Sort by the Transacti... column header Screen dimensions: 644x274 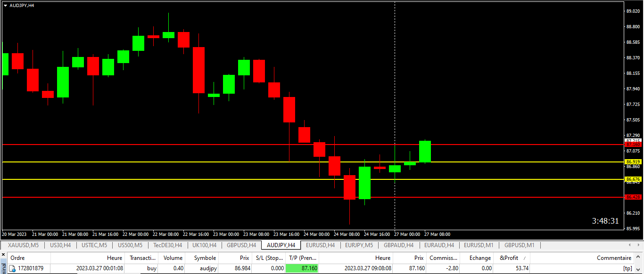click(142, 258)
